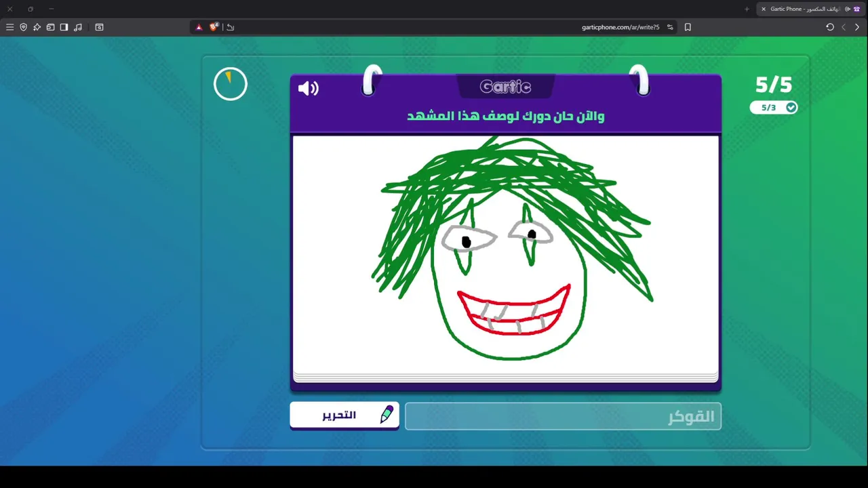This screenshot has height=488, width=868.
Task: Open a new tab with plus button
Action: [747, 9]
